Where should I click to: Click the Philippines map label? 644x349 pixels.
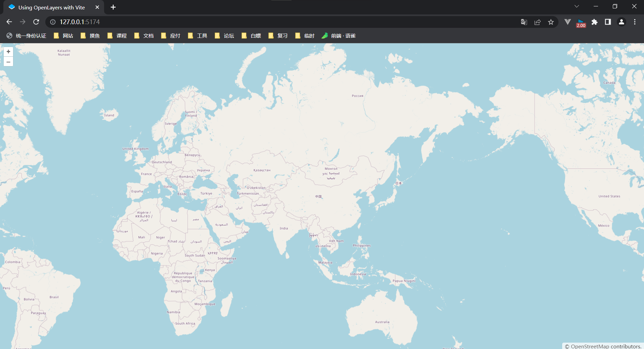tap(362, 246)
